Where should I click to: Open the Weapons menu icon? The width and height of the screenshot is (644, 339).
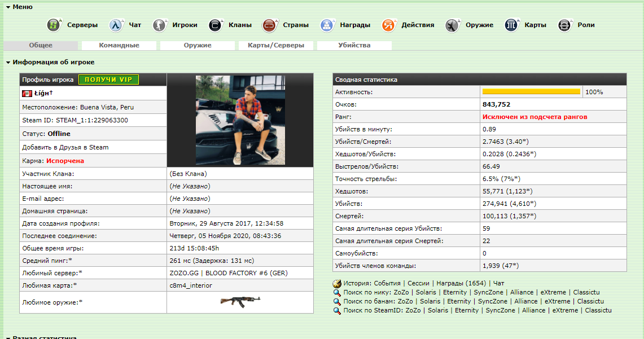(453, 25)
